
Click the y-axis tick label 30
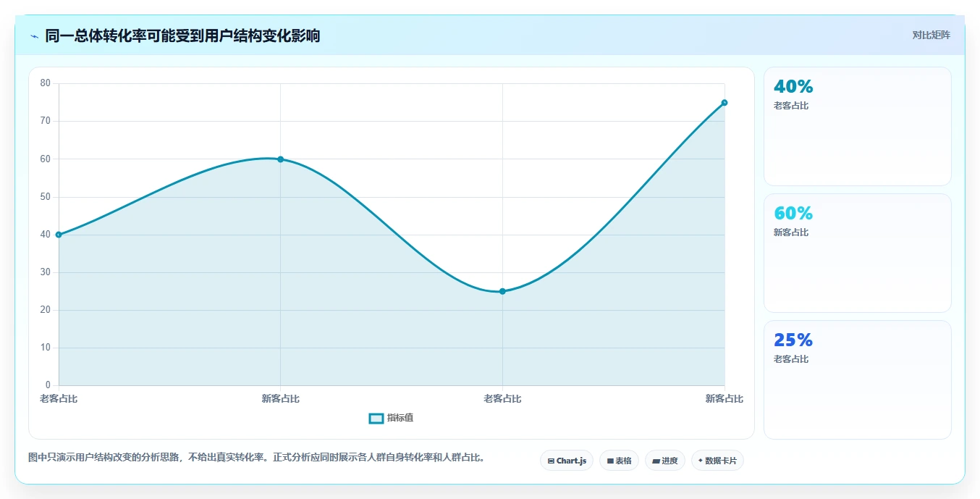tap(46, 272)
